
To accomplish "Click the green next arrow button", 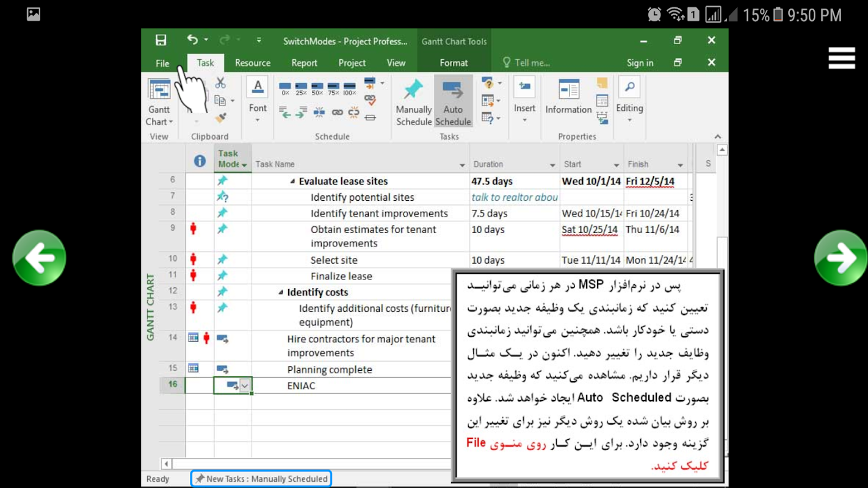I will [841, 258].
